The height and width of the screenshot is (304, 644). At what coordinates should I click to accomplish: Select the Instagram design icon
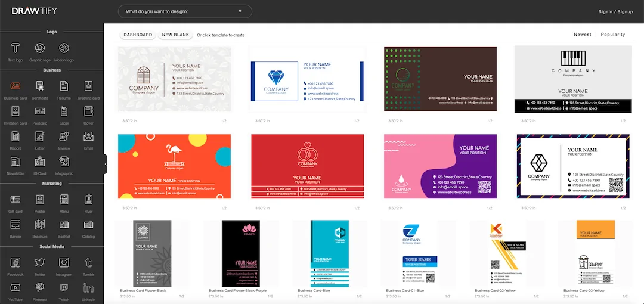64,262
